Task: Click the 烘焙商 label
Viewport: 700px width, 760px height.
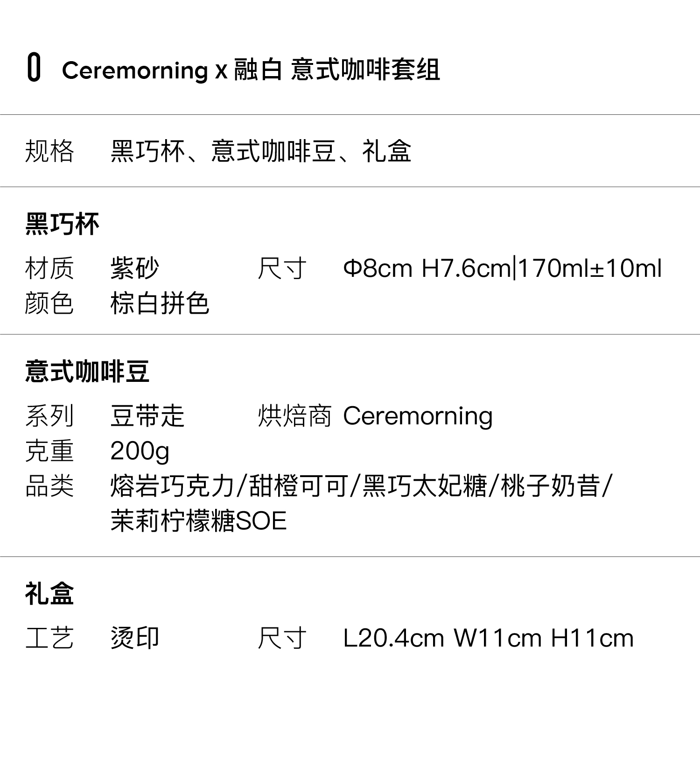Action: (x=294, y=416)
